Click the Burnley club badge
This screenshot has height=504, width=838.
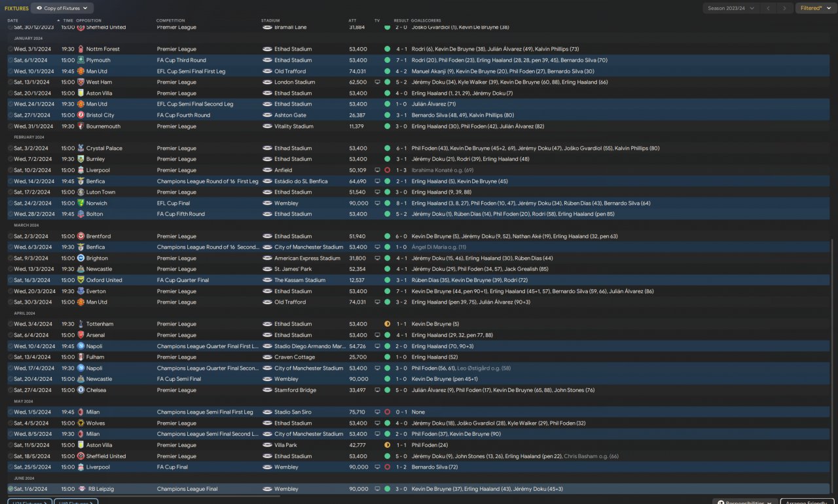click(81, 159)
